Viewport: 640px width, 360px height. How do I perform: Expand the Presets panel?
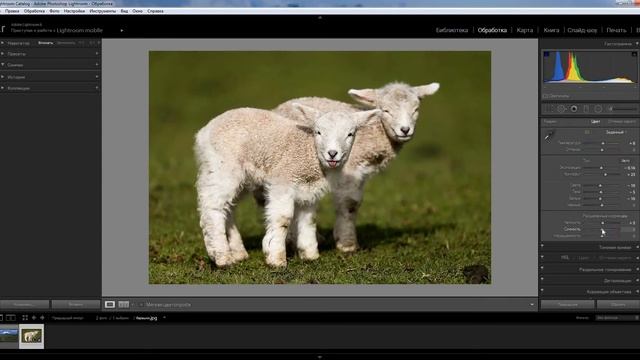click(x=2, y=53)
